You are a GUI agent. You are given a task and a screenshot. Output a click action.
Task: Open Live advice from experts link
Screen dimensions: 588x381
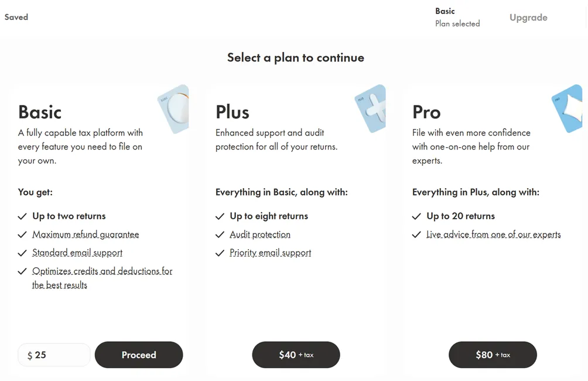click(493, 234)
